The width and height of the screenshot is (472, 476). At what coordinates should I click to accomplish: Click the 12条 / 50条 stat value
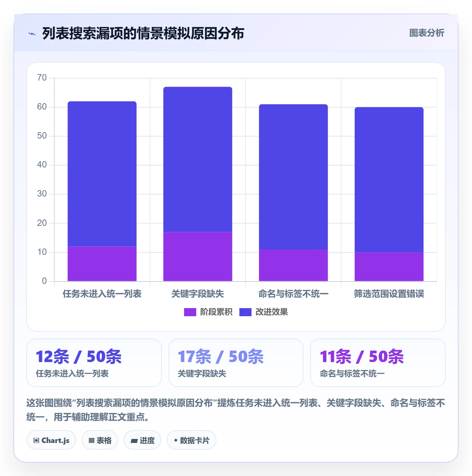pos(79,357)
